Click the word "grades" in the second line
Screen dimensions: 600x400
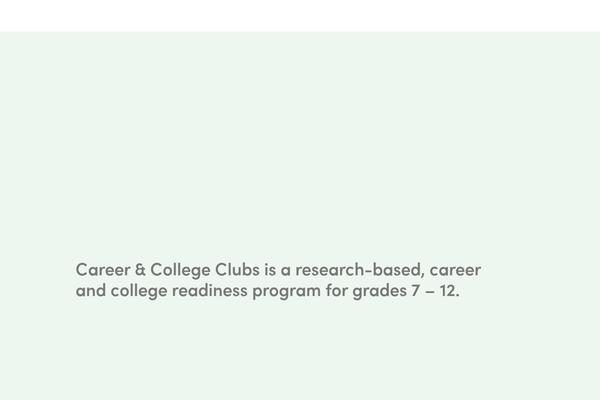click(x=380, y=292)
